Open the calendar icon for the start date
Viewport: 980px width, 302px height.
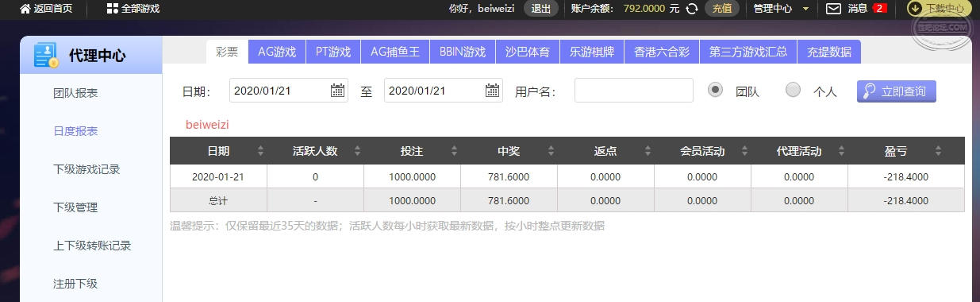pyautogui.click(x=338, y=91)
